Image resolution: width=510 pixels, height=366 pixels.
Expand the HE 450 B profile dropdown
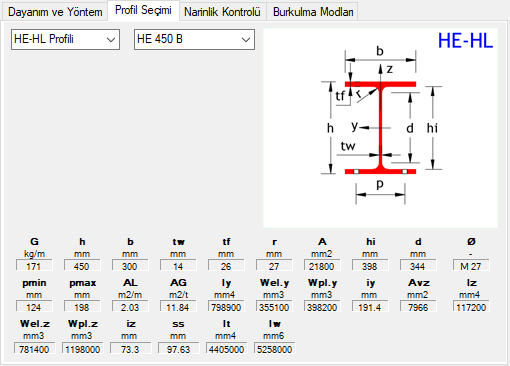pyautogui.click(x=194, y=39)
